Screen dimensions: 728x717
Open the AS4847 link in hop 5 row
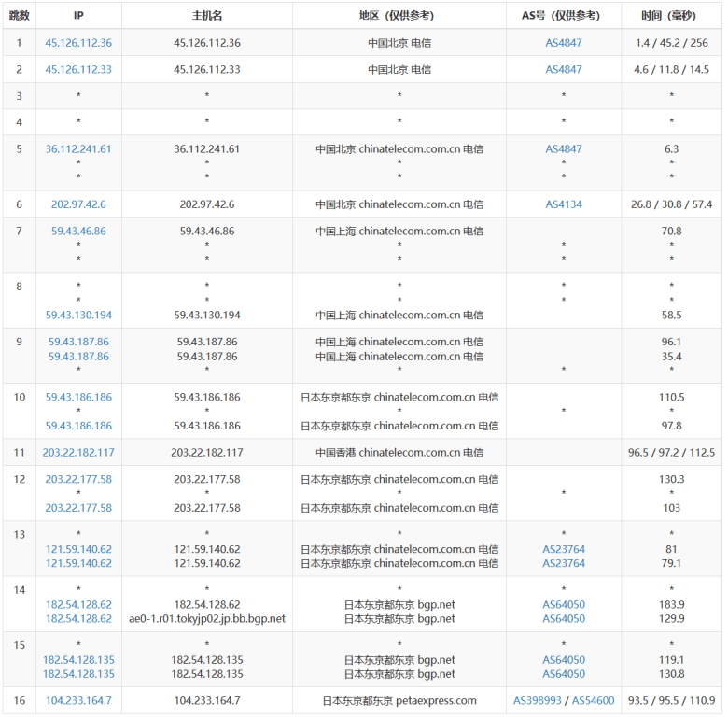(x=563, y=149)
